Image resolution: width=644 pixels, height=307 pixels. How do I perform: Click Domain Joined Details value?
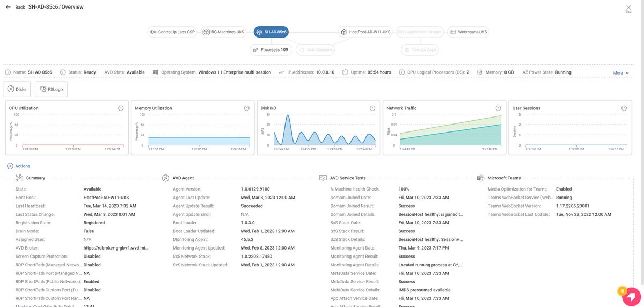tap(431, 214)
